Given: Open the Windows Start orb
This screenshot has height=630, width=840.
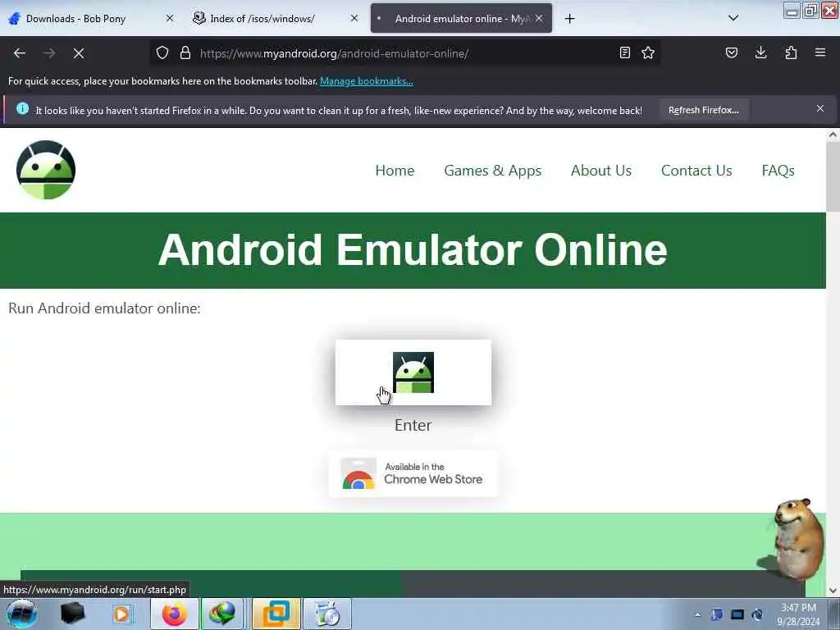Looking at the screenshot, I should click(21, 614).
